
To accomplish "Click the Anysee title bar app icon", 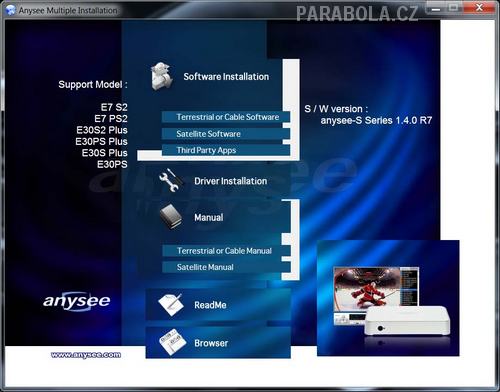I will [11, 10].
